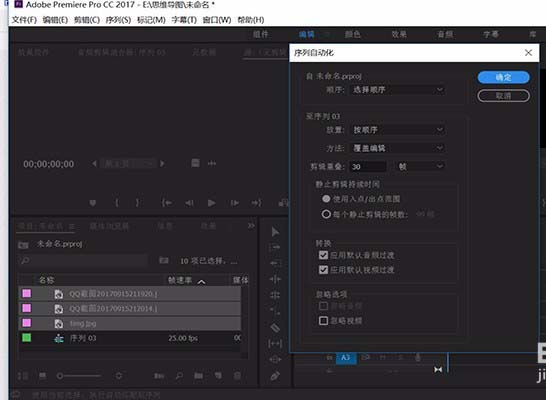
Task: Switch to the 效果 workspace tab
Action: (x=399, y=34)
